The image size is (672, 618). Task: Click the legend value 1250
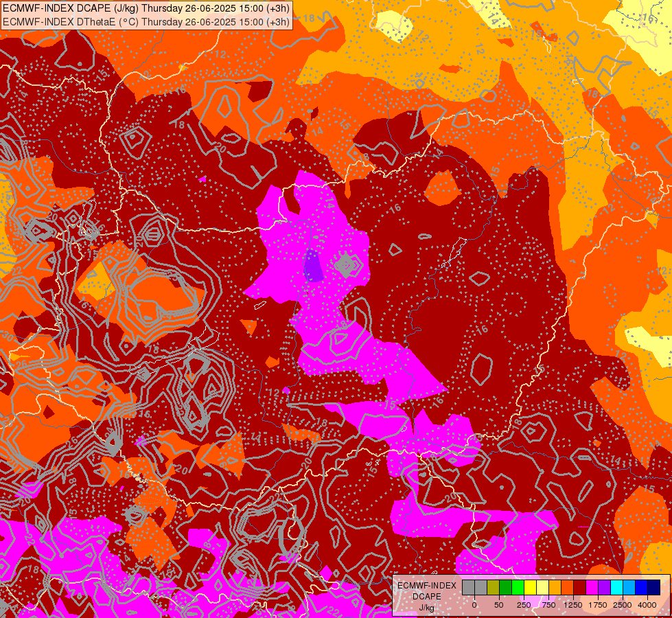pyautogui.click(x=573, y=605)
